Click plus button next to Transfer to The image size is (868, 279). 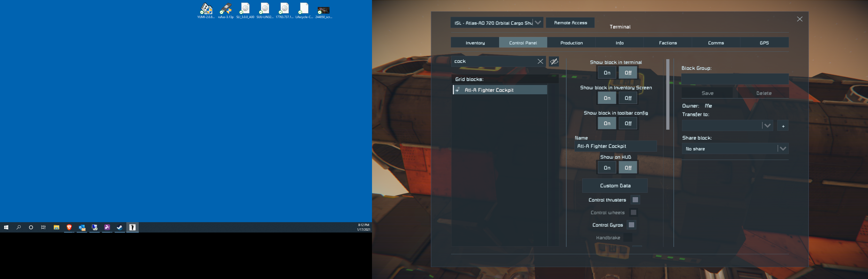coord(783,126)
